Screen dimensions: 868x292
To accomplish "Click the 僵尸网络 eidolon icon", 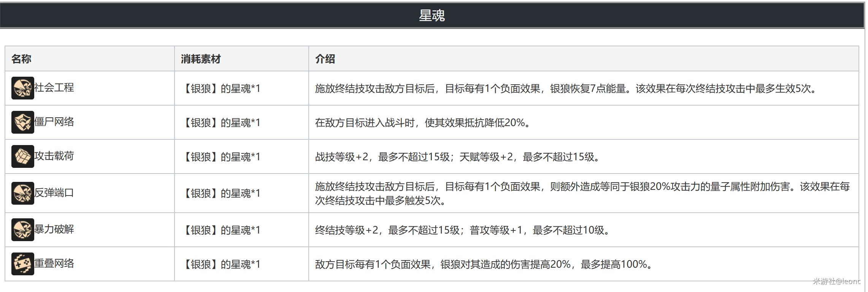I will coord(23,122).
